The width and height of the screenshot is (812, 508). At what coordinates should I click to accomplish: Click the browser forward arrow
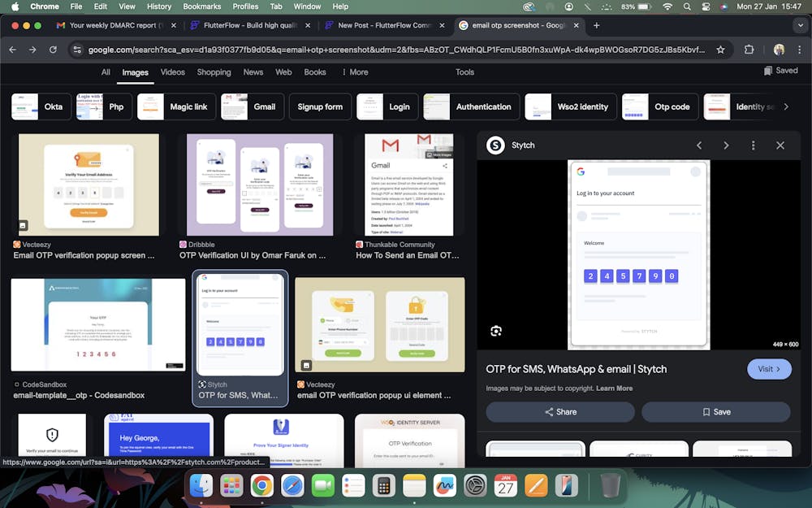[x=32, y=50]
